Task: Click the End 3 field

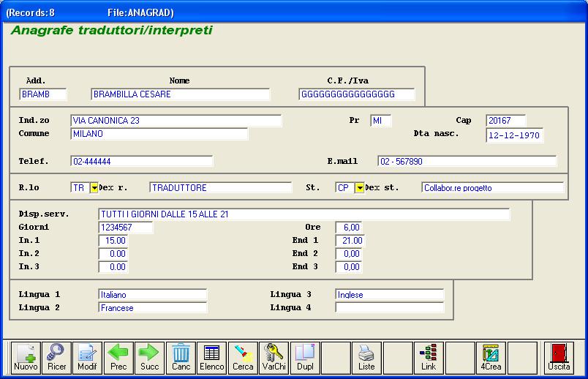Action: [349, 267]
